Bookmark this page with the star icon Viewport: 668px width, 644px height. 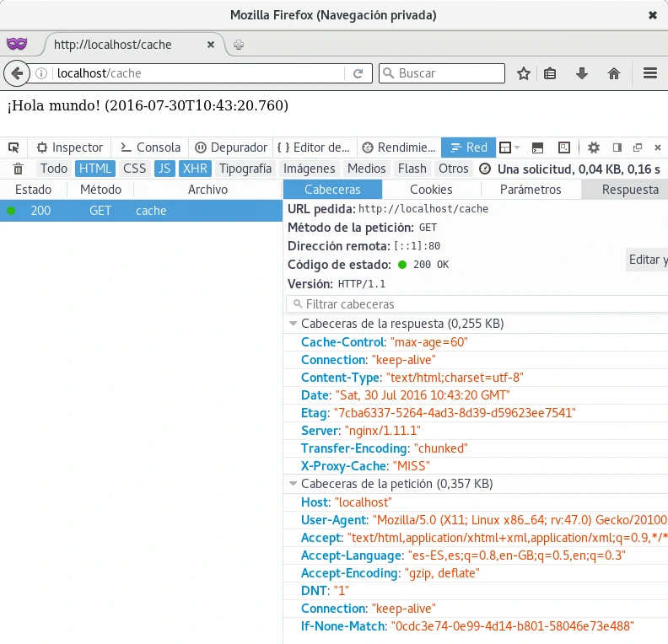523,73
